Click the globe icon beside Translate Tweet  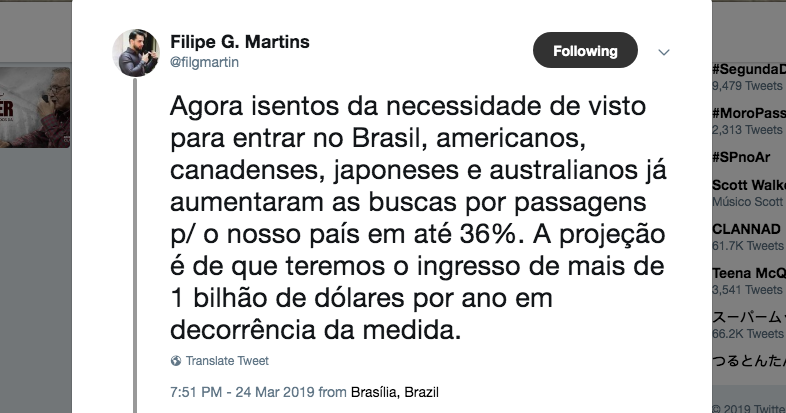click(x=176, y=361)
